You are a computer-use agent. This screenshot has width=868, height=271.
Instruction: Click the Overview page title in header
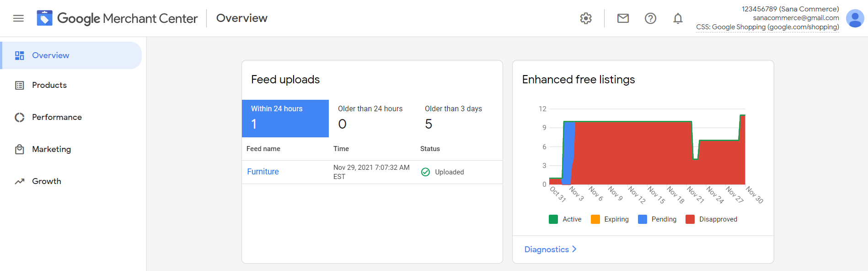242,18
